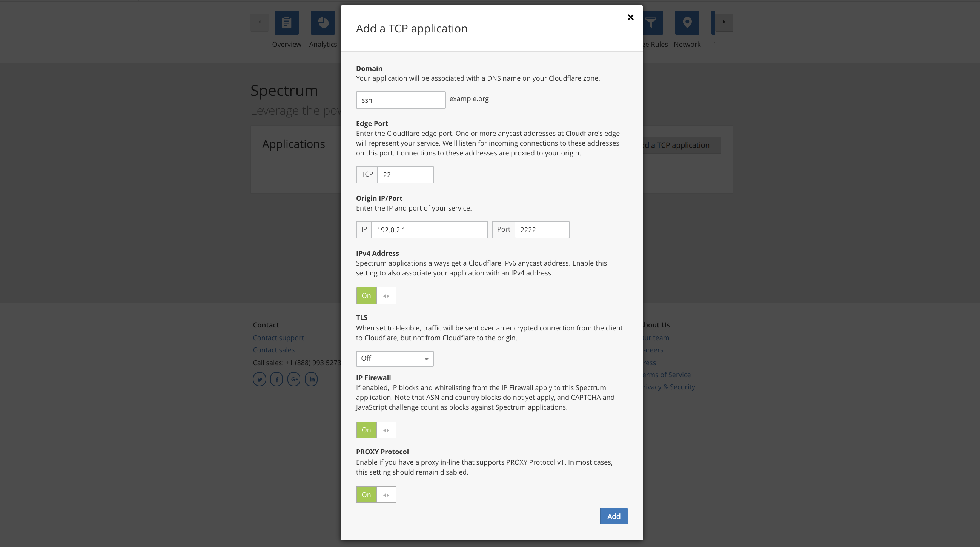Click the Network icon in toolbar
The image size is (980, 547).
pyautogui.click(x=687, y=22)
